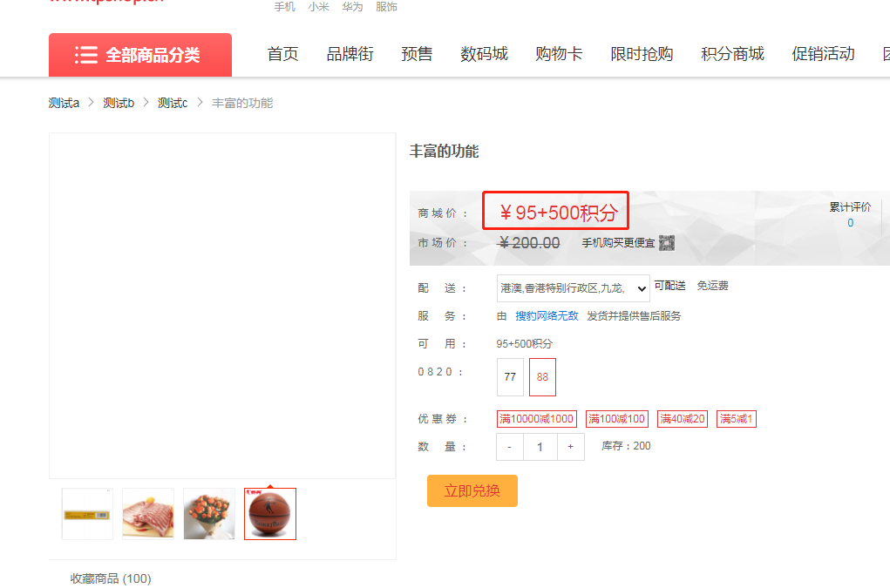Image resolution: width=890 pixels, height=588 pixels.
Task: Click the 立即兑换 exchange button
Action: click(472, 490)
